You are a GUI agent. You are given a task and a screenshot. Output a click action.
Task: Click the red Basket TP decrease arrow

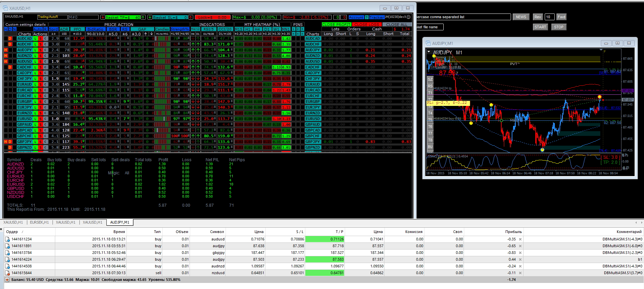(x=103, y=17)
